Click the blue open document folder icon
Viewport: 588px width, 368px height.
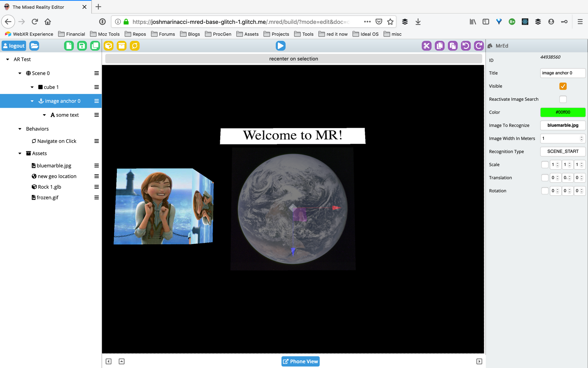click(x=34, y=46)
